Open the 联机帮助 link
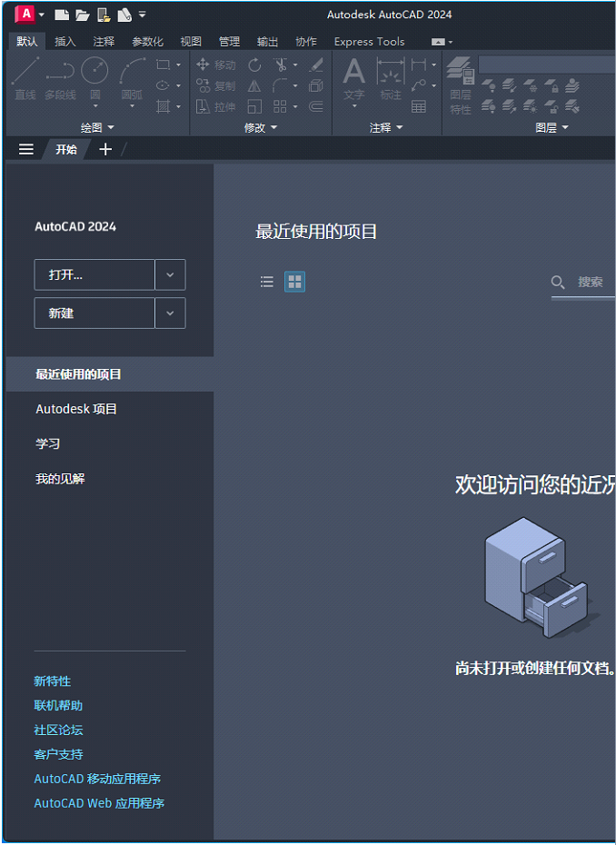 click(x=58, y=705)
